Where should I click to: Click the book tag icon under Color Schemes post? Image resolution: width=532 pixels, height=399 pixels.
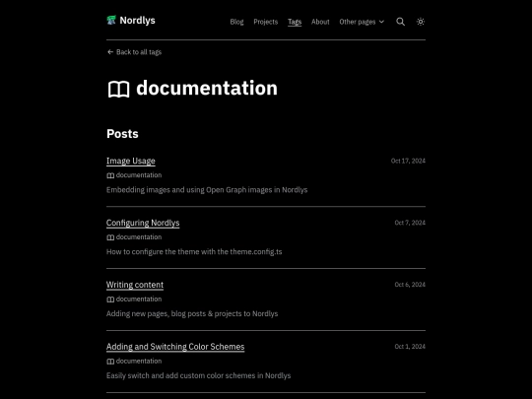[110, 362]
